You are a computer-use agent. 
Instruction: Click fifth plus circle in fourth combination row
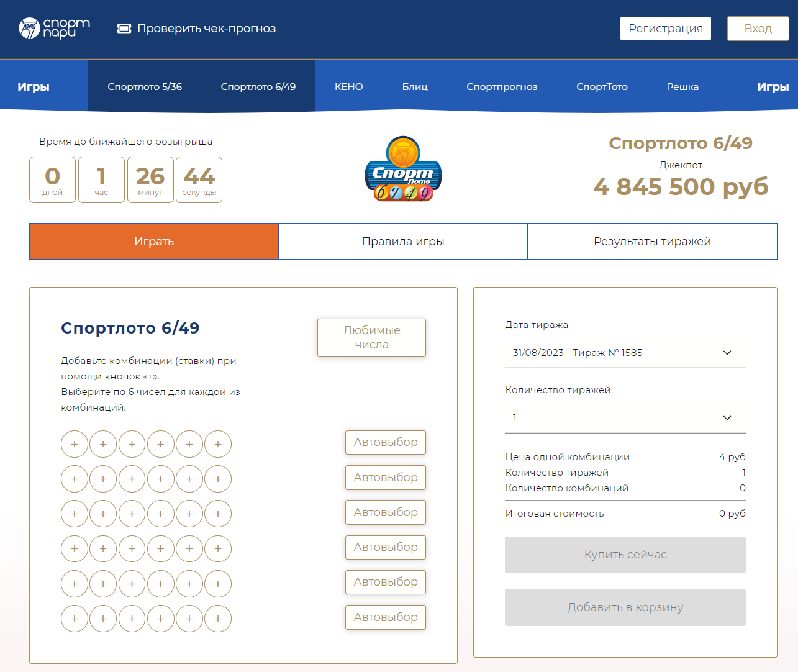point(189,548)
